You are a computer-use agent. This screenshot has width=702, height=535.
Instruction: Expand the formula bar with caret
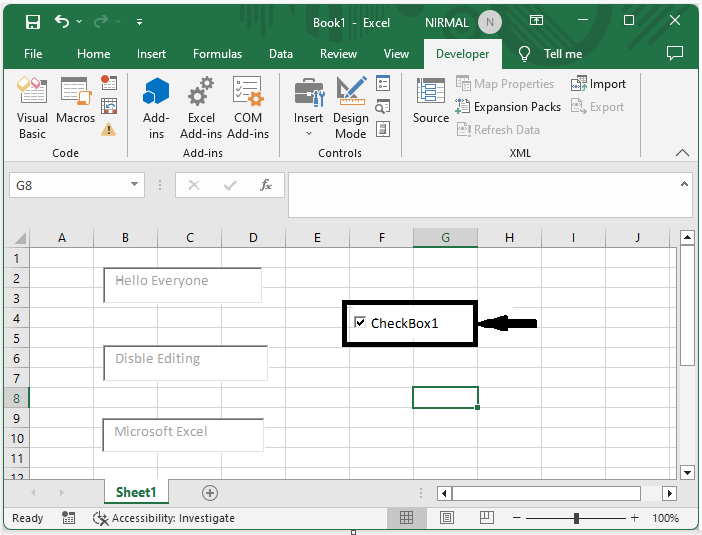[684, 184]
